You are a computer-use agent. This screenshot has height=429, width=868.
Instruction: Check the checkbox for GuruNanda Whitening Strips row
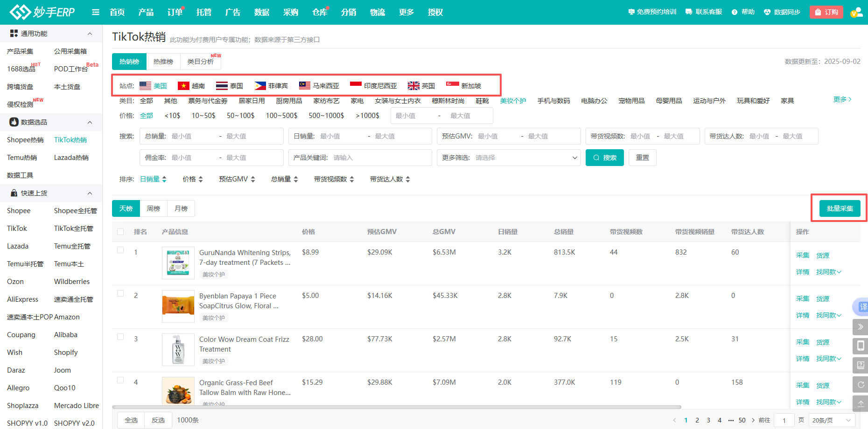[120, 250]
